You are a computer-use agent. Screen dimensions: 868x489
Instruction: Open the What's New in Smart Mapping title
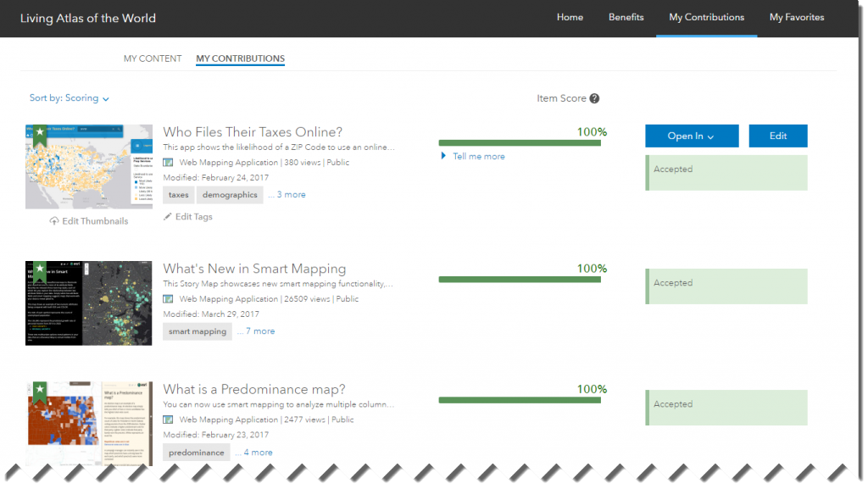(254, 269)
